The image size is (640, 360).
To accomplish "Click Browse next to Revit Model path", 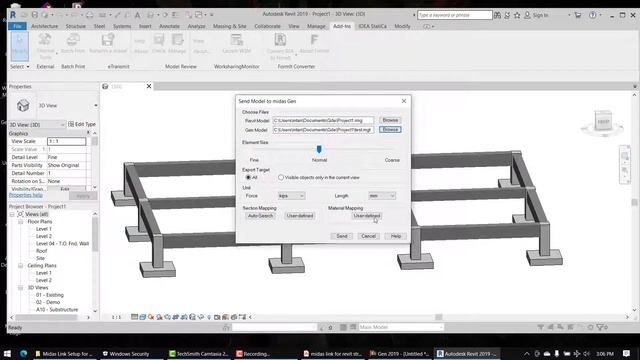I will pos(390,120).
